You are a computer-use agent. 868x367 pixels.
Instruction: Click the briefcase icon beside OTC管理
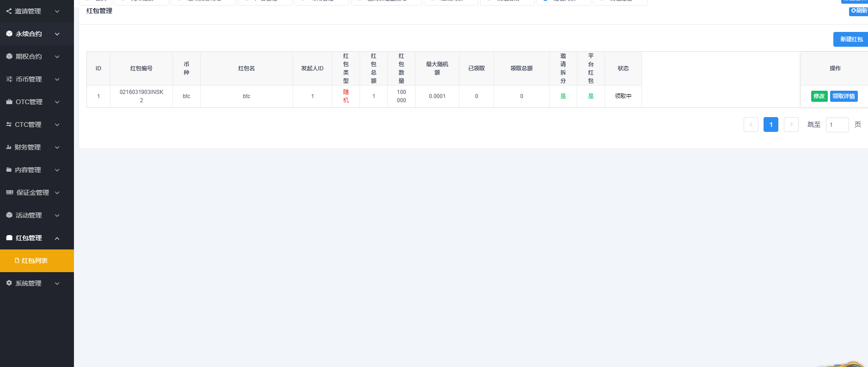(x=9, y=101)
